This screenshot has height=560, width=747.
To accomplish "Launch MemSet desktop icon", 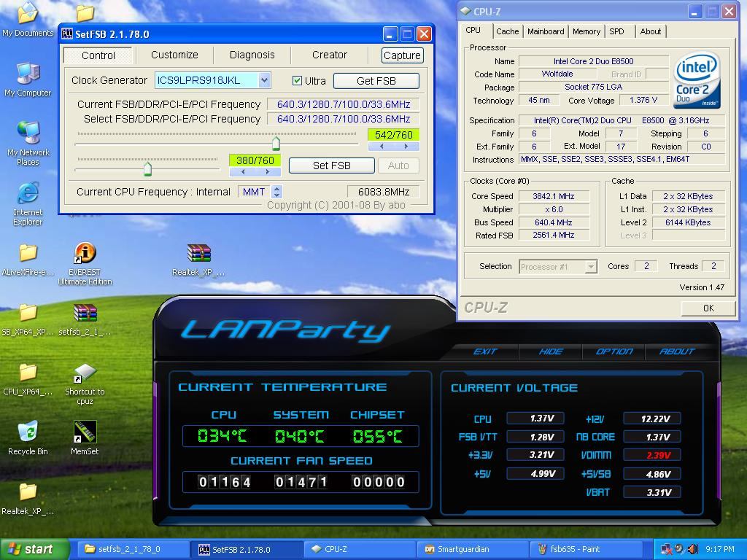I will coord(85,437).
